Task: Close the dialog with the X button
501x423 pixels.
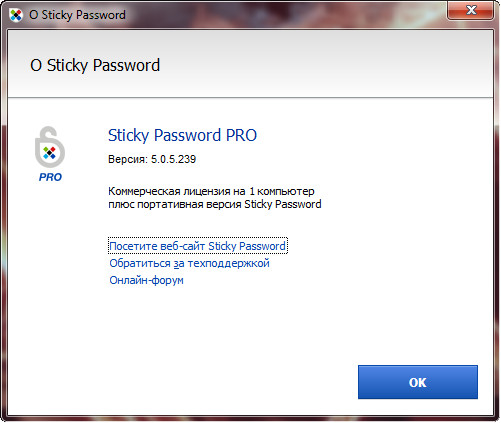Action: (471, 10)
